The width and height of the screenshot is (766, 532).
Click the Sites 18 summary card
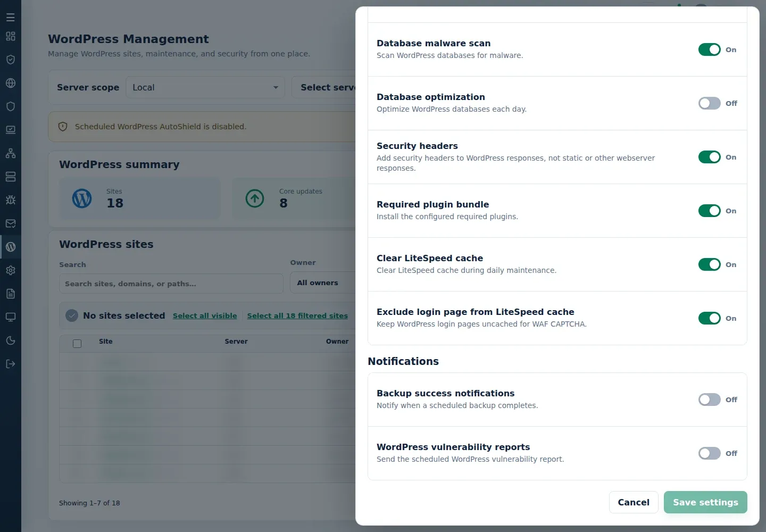click(x=139, y=198)
